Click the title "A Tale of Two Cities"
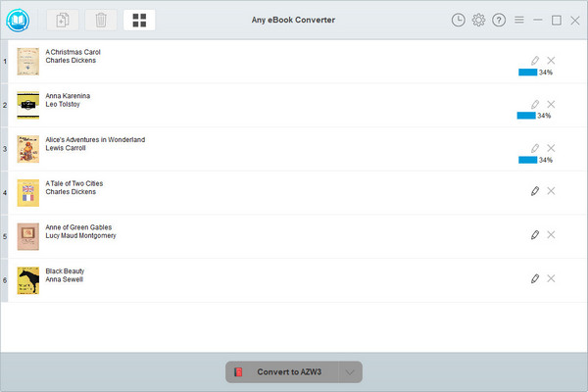 74,183
